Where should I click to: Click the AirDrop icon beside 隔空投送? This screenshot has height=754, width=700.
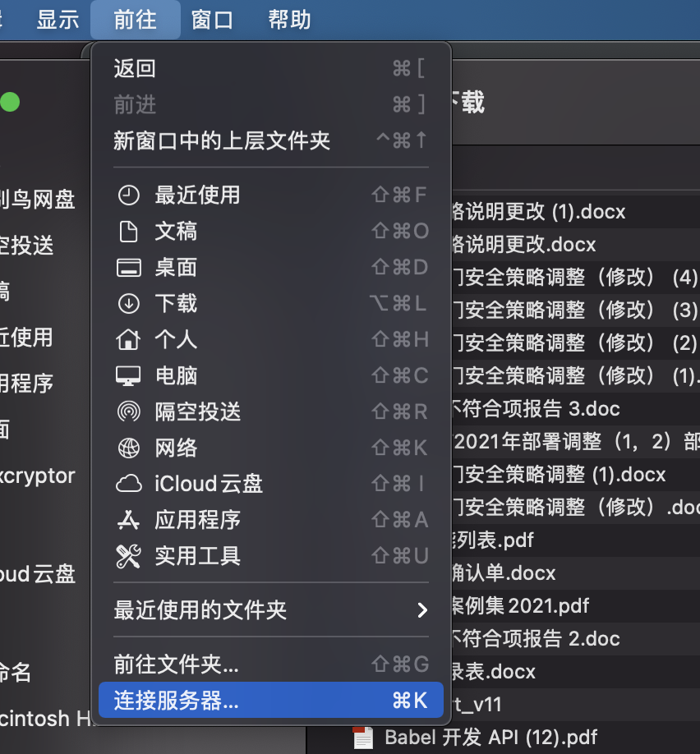(128, 411)
